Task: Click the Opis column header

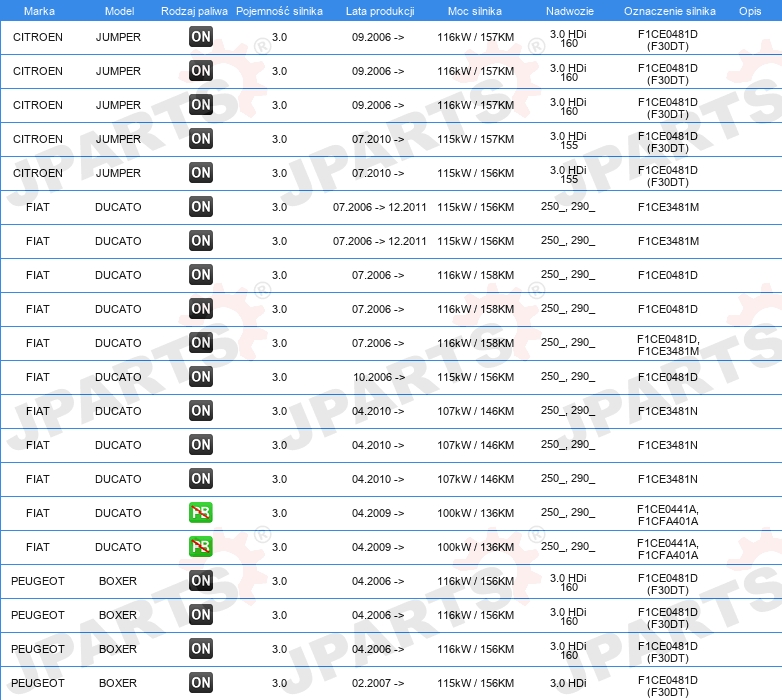Action: (x=750, y=11)
